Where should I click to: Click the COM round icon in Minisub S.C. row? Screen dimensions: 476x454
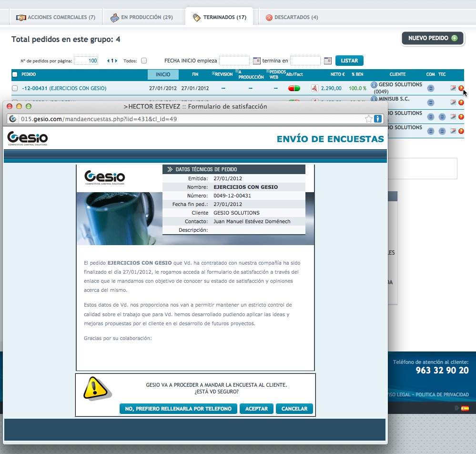tap(430, 103)
